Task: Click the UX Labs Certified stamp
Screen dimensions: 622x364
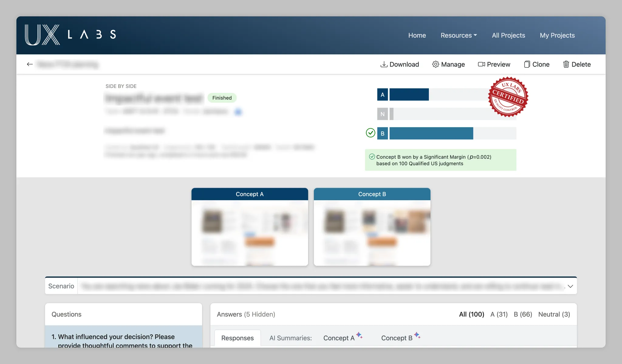Action: coord(508,97)
